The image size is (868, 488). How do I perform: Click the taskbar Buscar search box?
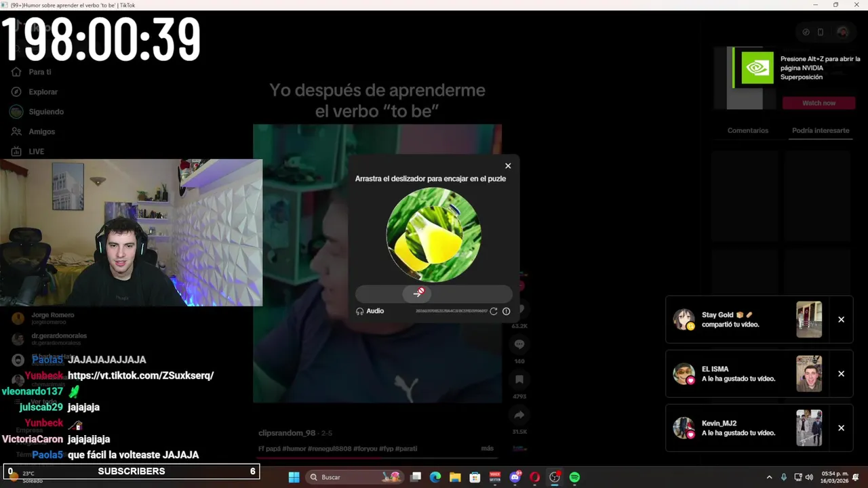[x=354, y=477]
